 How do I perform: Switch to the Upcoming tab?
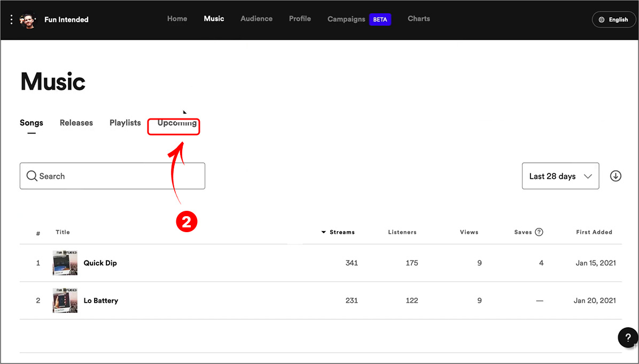click(177, 123)
